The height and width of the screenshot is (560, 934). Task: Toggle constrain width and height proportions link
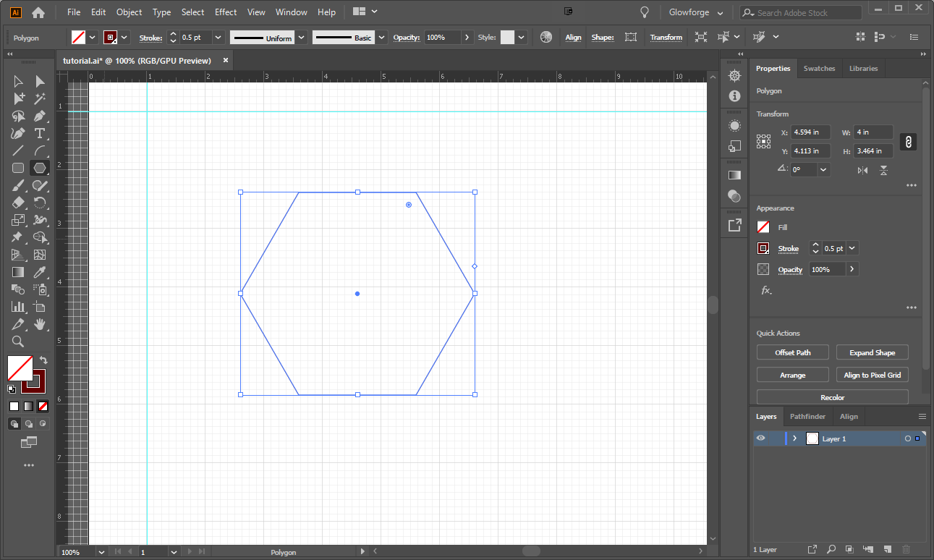908,142
